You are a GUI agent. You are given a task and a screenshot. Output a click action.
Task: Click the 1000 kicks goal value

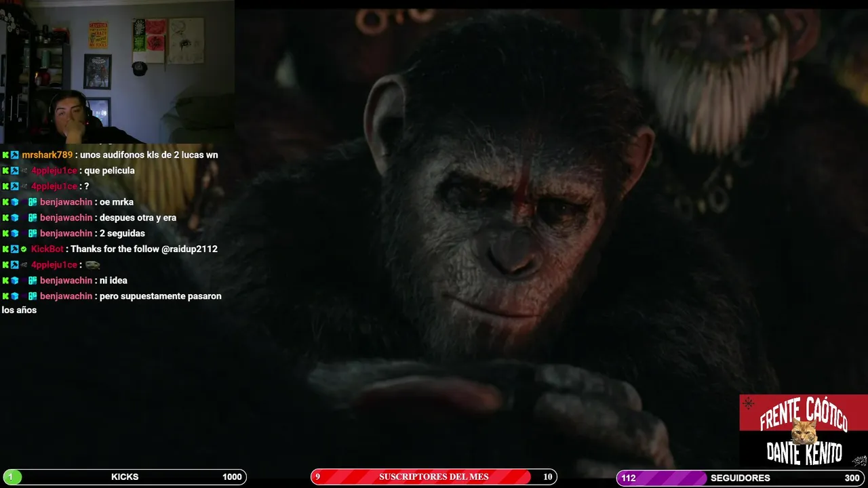(232, 477)
